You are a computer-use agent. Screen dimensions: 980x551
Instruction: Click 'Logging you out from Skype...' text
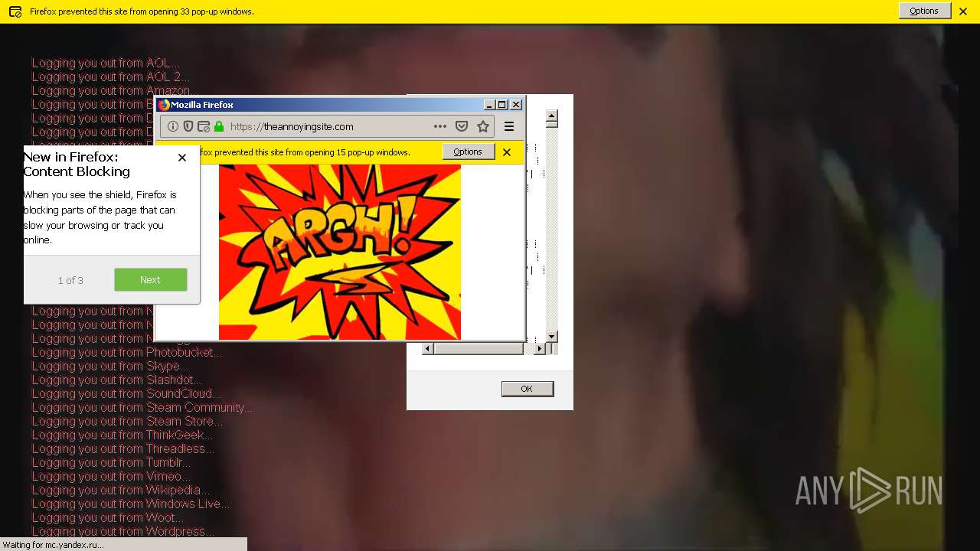click(110, 366)
